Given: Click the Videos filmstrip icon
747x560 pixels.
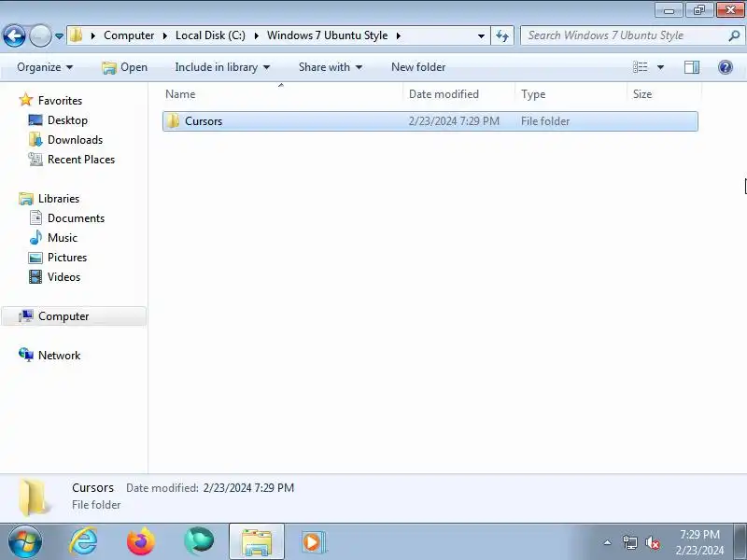Looking at the screenshot, I should click(35, 276).
